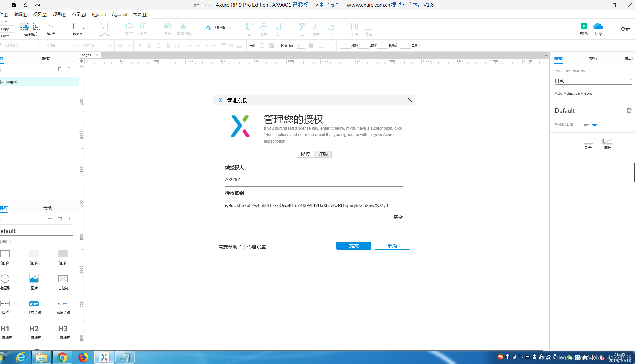Click the Fill color swatch

[262, 45]
